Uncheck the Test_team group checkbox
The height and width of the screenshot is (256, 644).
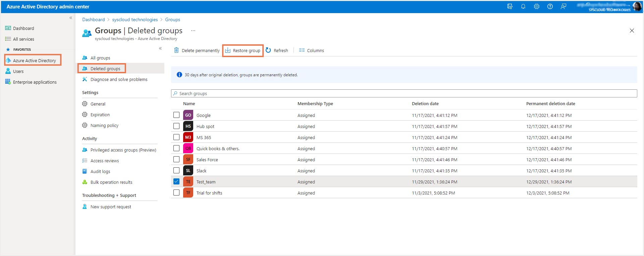[x=176, y=181]
